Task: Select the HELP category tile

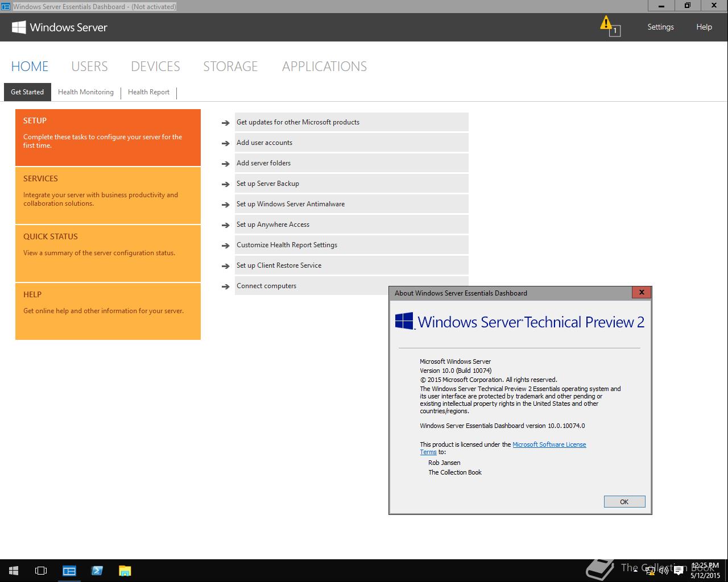Action: pos(108,311)
